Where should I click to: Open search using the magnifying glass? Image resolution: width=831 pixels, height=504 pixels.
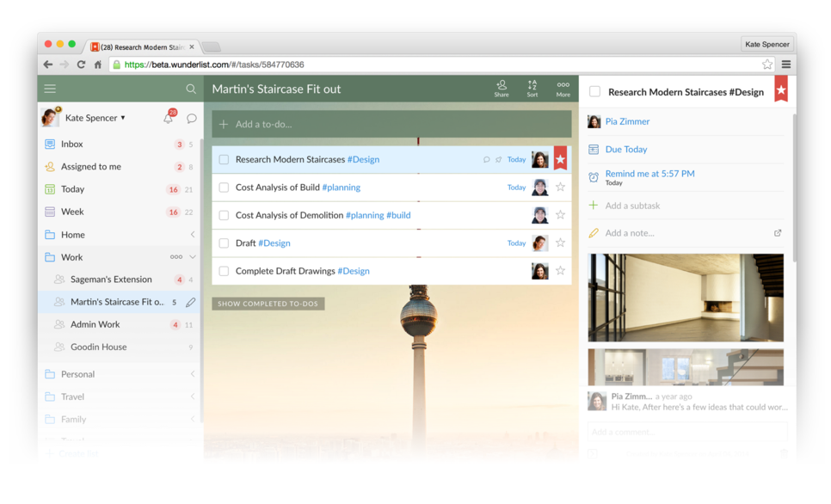[191, 88]
